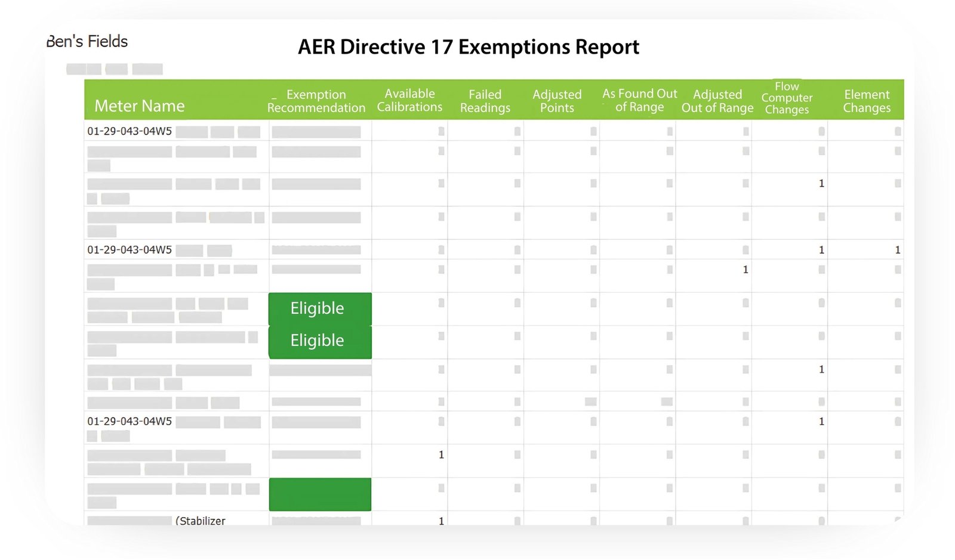
Task: Select the As Found Out of Range cell icon
Action: (x=668, y=131)
